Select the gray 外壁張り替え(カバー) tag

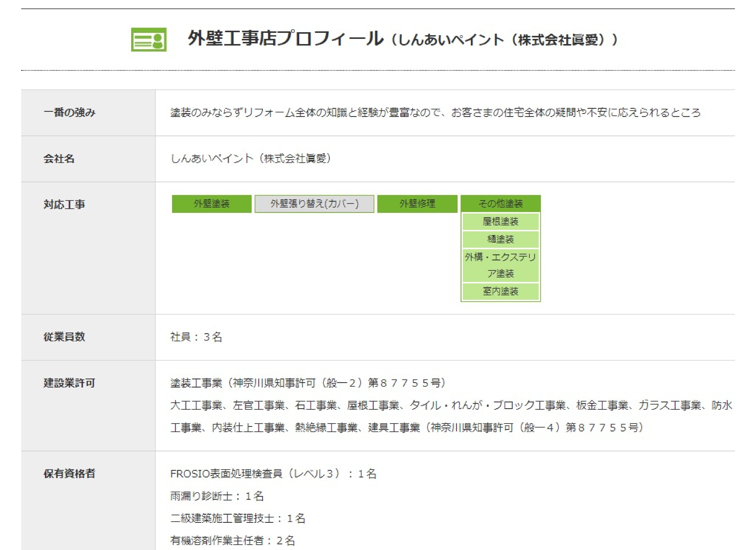[314, 204]
